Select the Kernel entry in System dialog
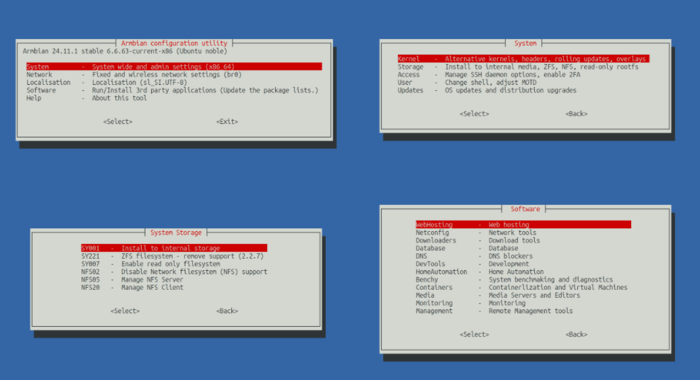This screenshot has height=380, width=700. 523,59
